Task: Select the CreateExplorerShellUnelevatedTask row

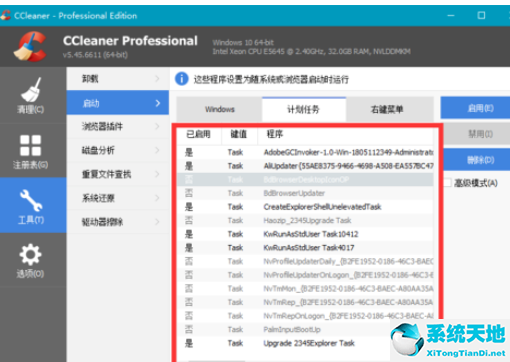Action: pos(305,207)
